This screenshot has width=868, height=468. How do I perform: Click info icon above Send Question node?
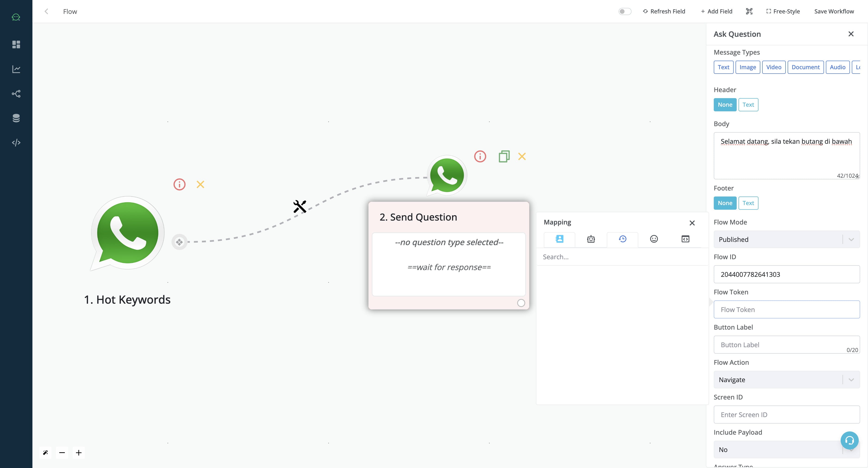[x=480, y=156]
